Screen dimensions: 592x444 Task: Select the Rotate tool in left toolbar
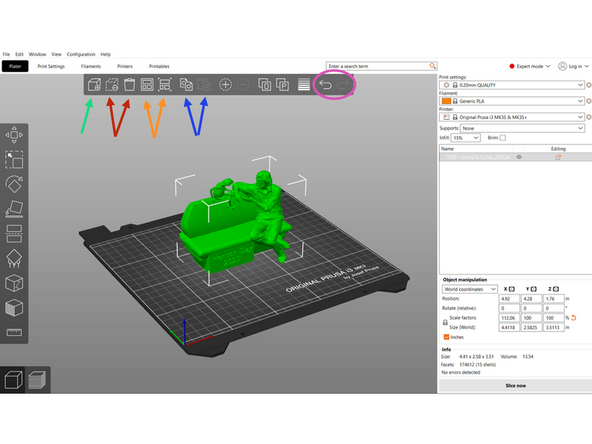[14, 184]
